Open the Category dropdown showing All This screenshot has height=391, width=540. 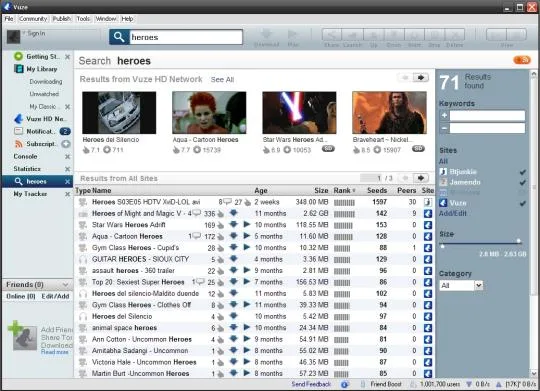(x=461, y=285)
